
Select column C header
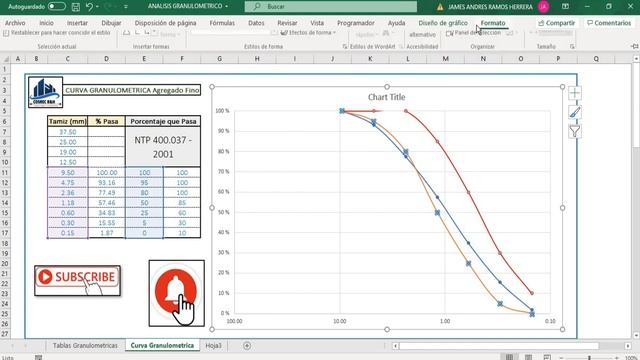point(67,59)
